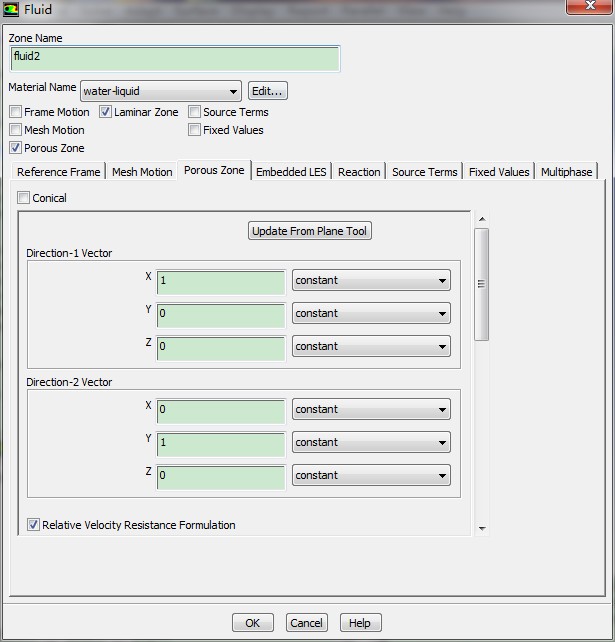Screen dimensions: 615x642
Task: Enable the Frame Motion checkbox
Action: coord(16,112)
